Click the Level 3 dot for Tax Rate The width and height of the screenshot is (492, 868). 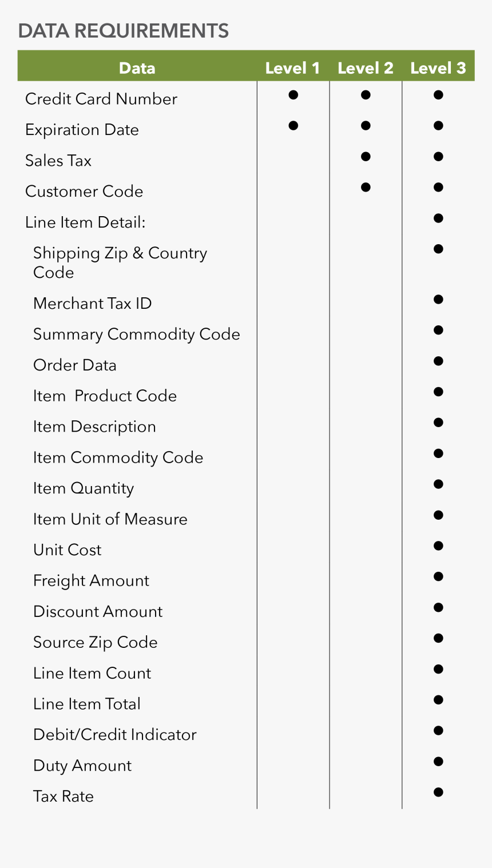[x=438, y=793]
